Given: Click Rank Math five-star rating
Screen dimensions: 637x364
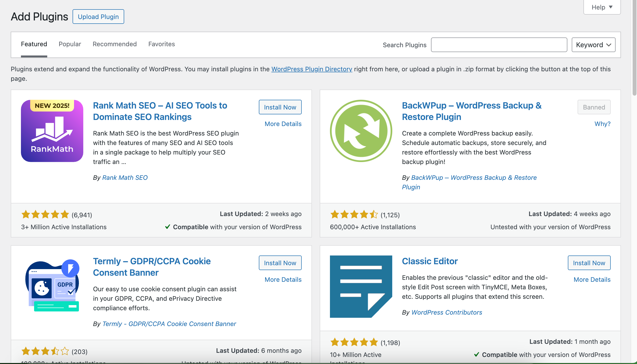Looking at the screenshot, I should 45,215.
